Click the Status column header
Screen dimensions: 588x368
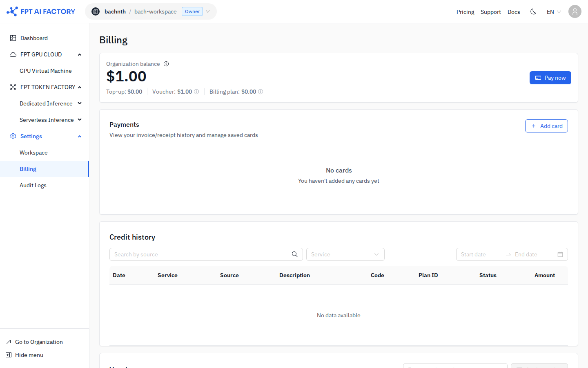point(488,275)
